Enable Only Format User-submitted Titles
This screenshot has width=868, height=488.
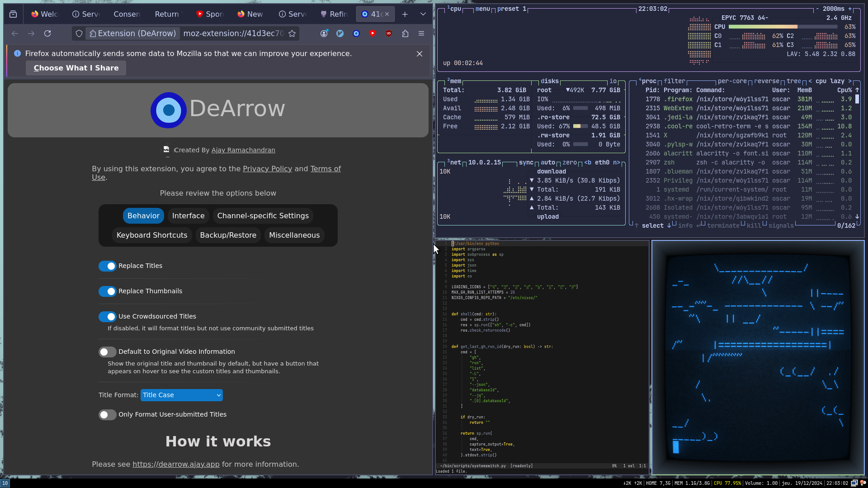pos(108,415)
